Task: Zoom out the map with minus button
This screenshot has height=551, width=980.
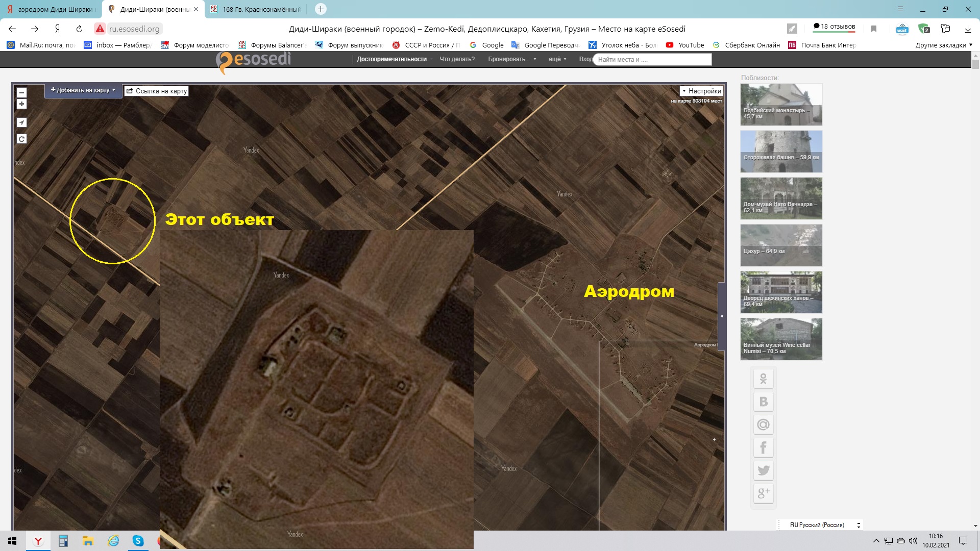Action: pyautogui.click(x=21, y=93)
